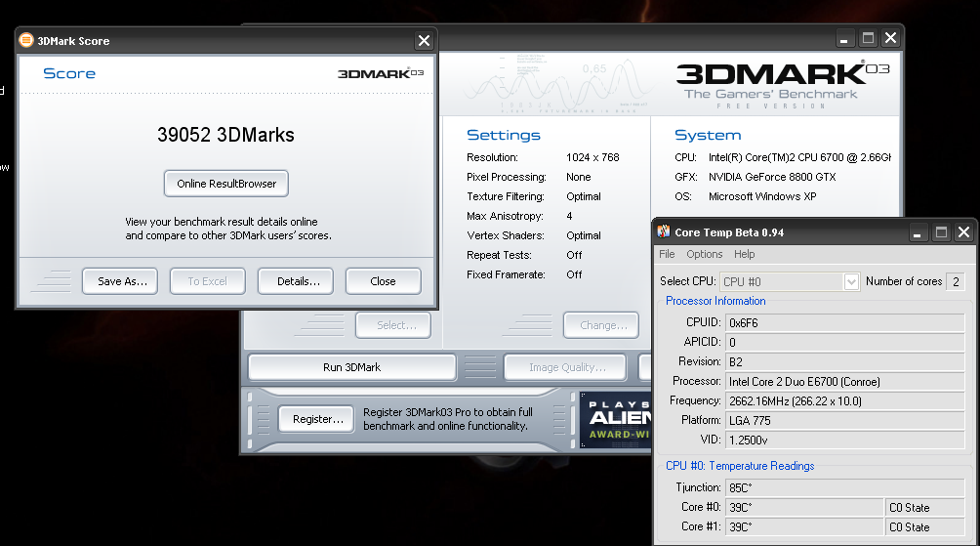The height and width of the screenshot is (546, 980).
Task: Click the Core #1 temperature 39C
Action: pos(804,526)
